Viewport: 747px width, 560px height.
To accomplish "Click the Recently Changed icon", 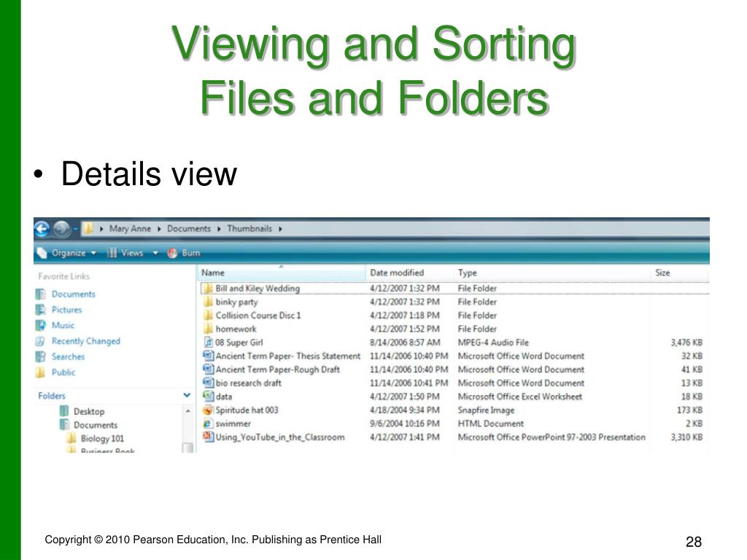I will [x=41, y=341].
